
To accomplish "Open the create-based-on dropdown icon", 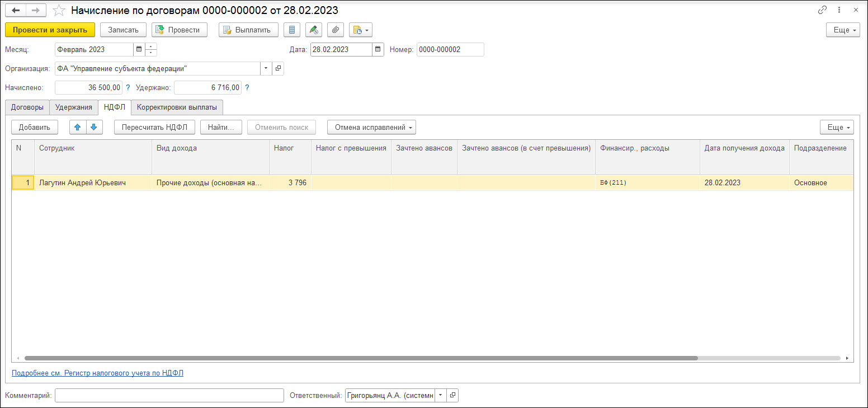I will point(360,30).
